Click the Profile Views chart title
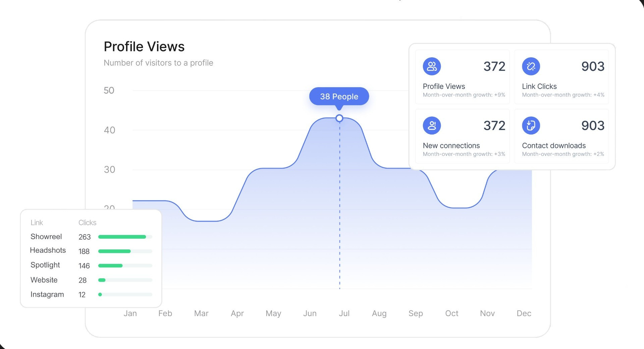This screenshot has height=349, width=644. 144,47
